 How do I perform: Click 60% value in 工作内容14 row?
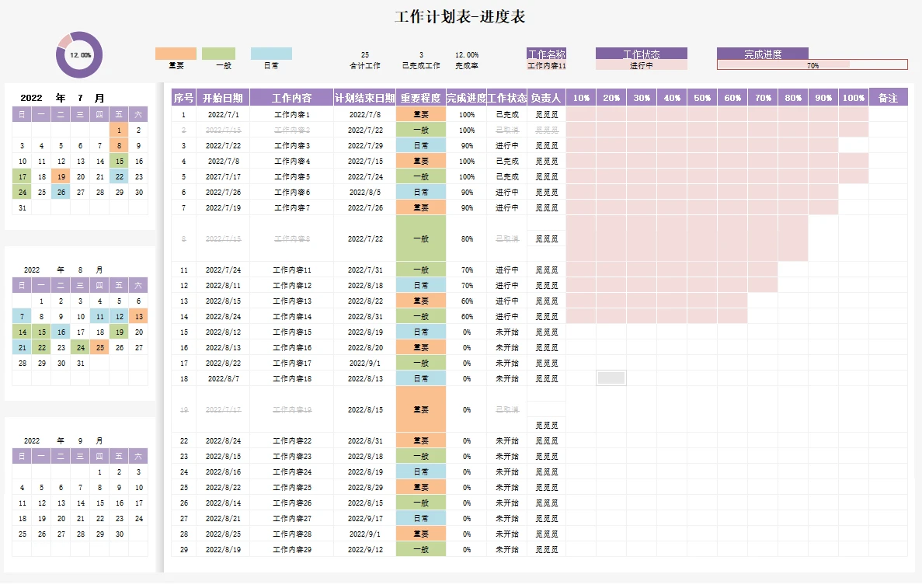click(x=467, y=316)
